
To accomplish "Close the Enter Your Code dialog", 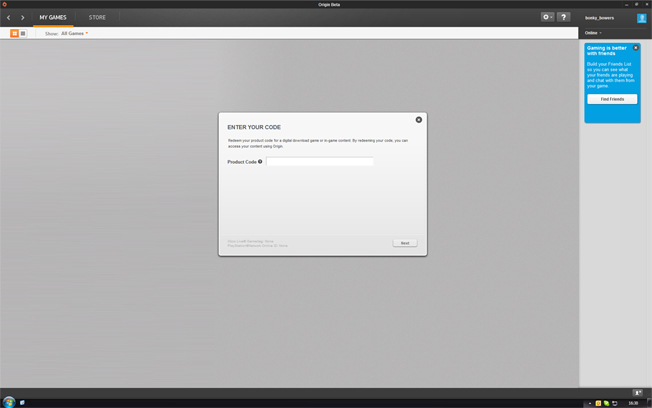I will [419, 120].
